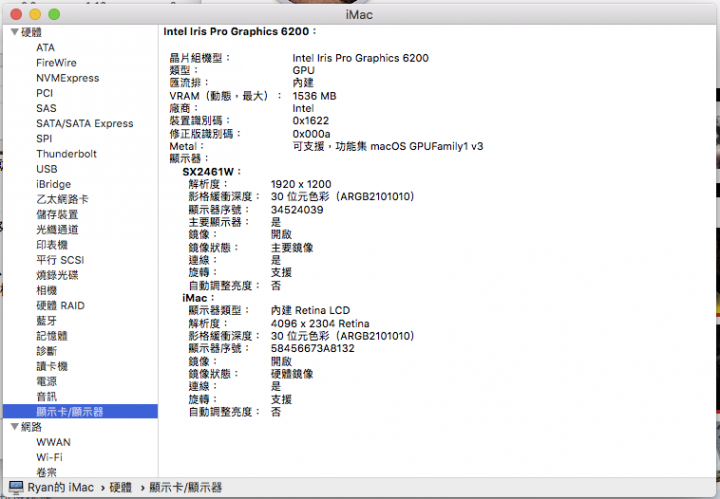Click the 硬體 section header label

click(x=31, y=32)
